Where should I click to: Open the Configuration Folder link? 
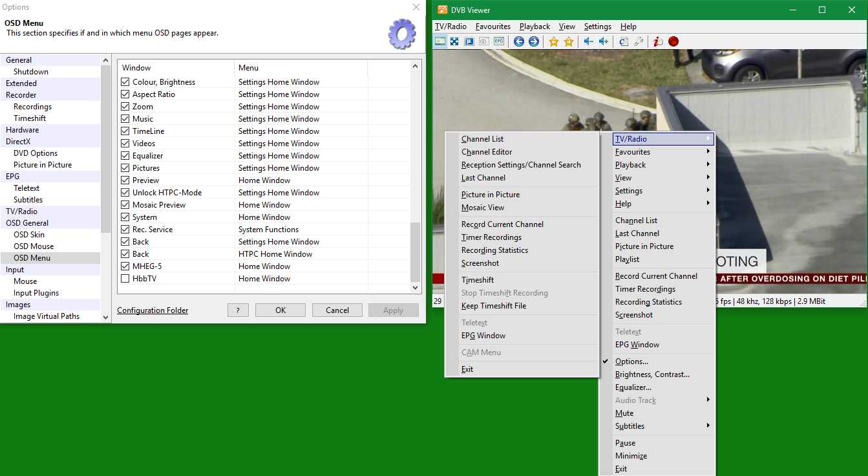153,310
